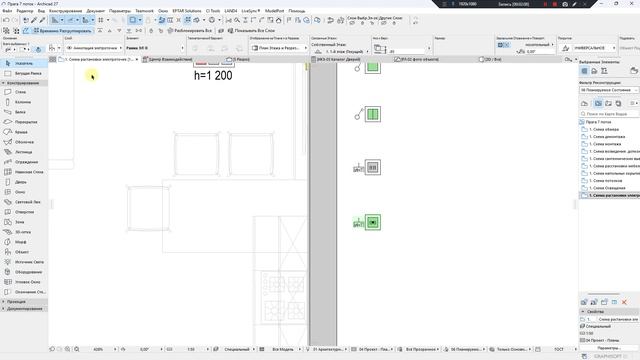Click the Поиск по Карте Видов search field
This screenshot has height=360, width=640.
click(609, 114)
